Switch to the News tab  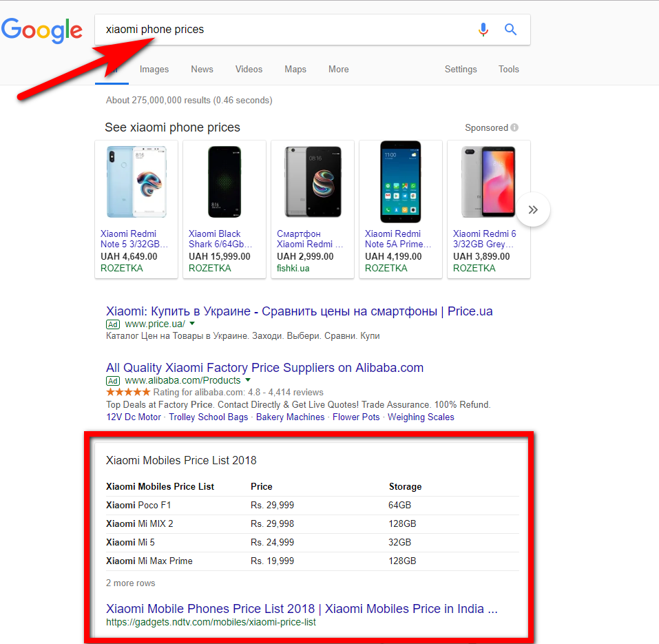(x=202, y=70)
